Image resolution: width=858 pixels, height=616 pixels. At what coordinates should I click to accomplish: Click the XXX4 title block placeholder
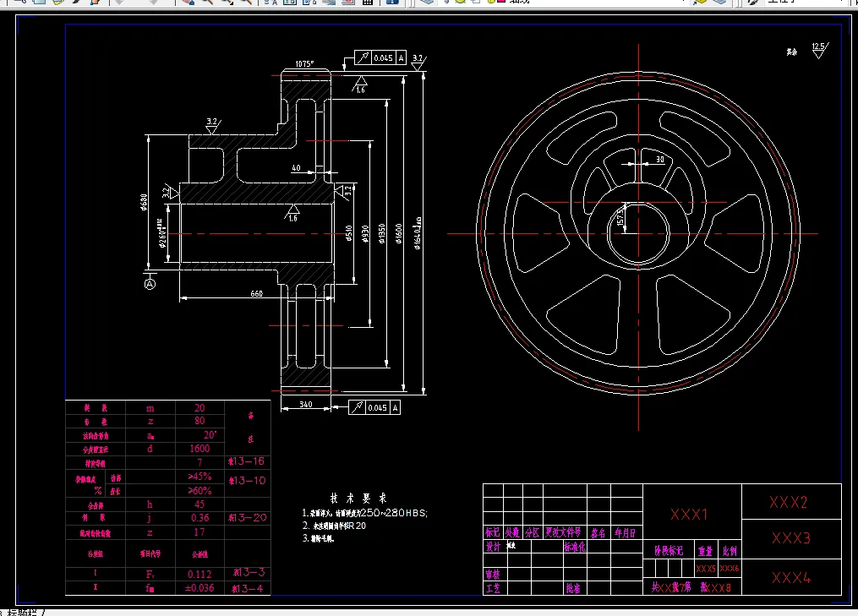791,578
